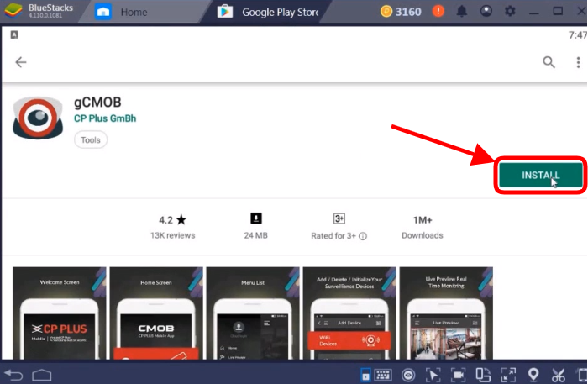Open the notifications bell icon
Image resolution: width=588 pixels, height=384 pixels.
462,11
